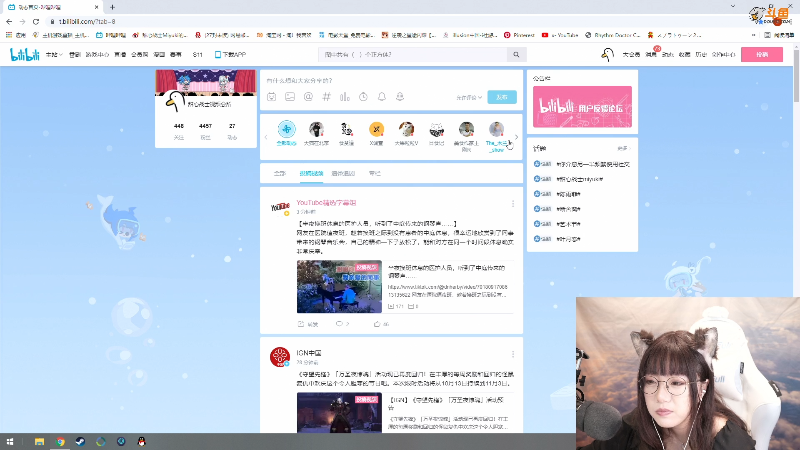Expand more topics in the right panel

[x=624, y=148]
